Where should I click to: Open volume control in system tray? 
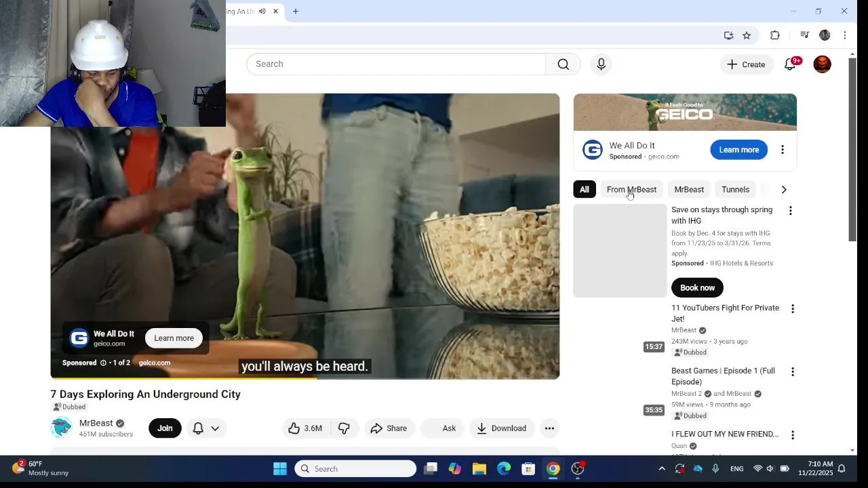click(770, 469)
